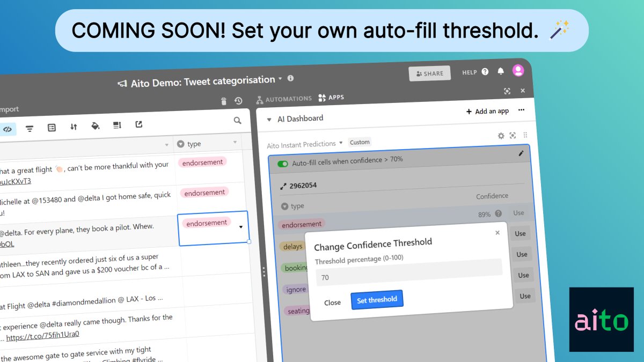Click the pencil edit icon for threshold

tap(521, 153)
